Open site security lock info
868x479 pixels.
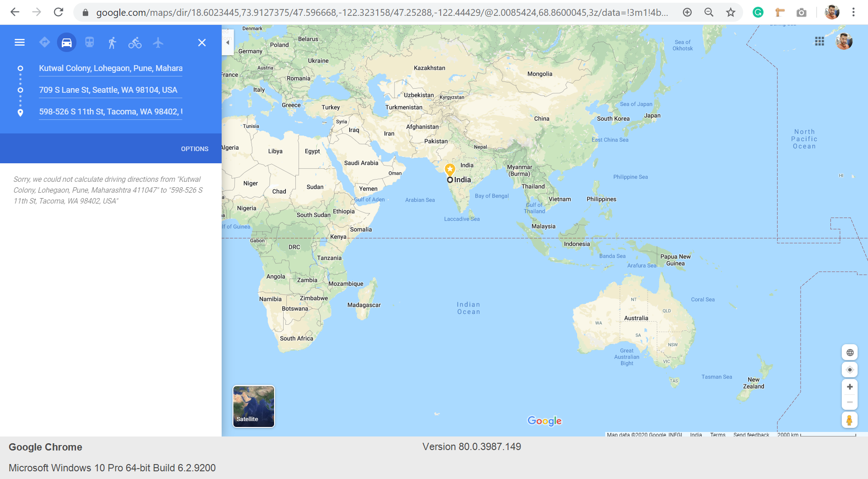pyautogui.click(x=85, y=13)
